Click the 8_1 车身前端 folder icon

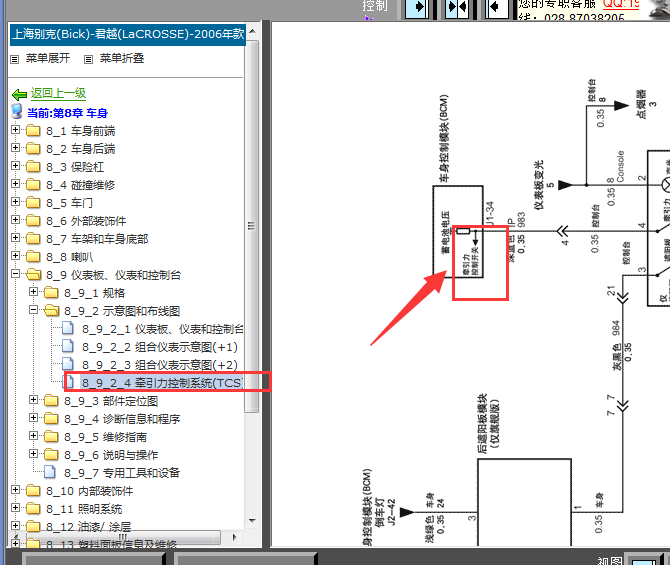(x=33, y=130)
